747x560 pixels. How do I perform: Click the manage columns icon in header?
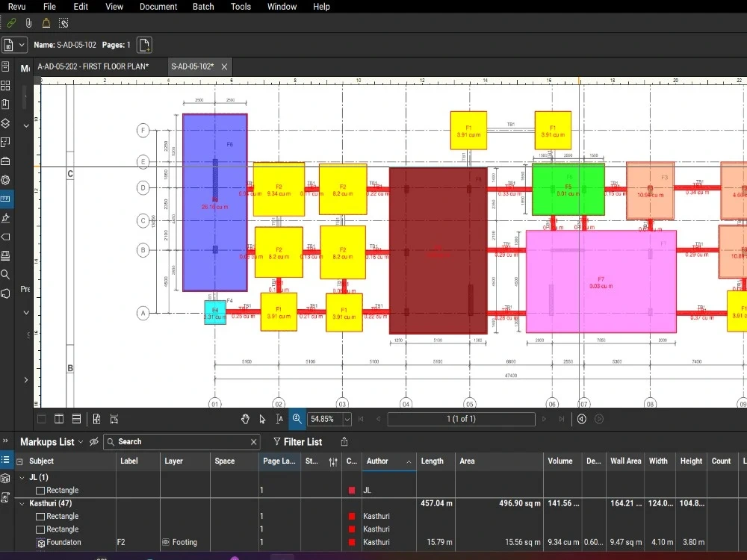[333, 461]
